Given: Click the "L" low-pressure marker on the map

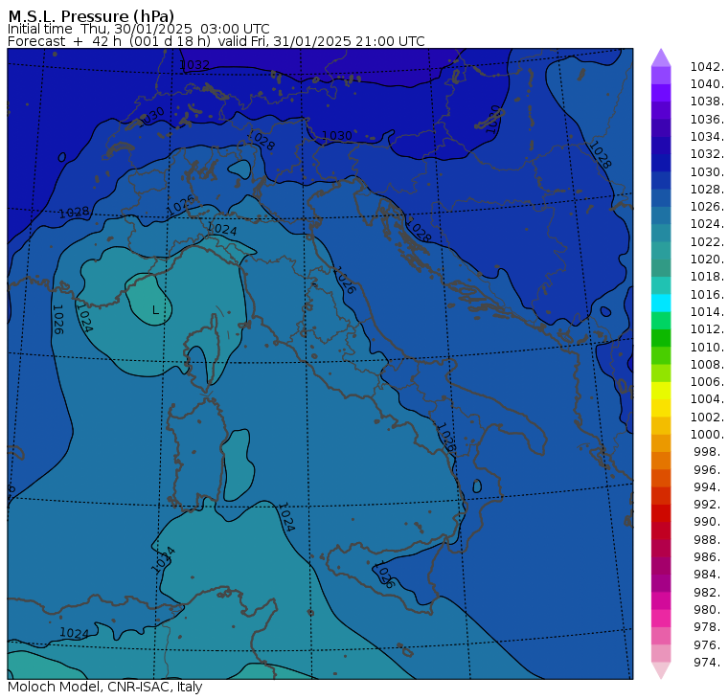Looking at the screenshot, I should coord(155,309).
